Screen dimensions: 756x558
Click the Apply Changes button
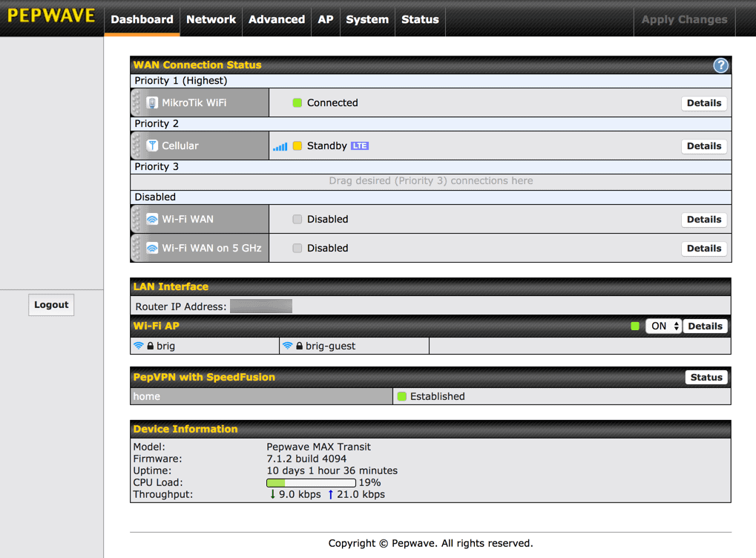(684, 19)
